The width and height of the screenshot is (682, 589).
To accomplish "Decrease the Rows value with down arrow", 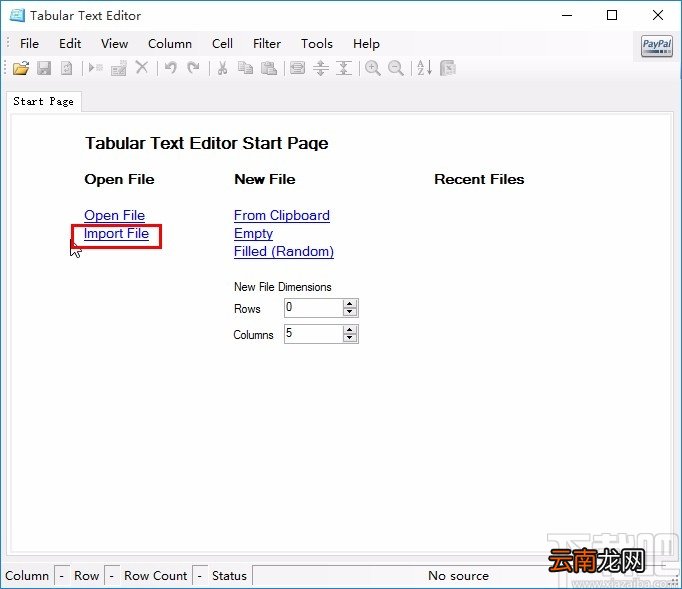I will coord(350,312).
